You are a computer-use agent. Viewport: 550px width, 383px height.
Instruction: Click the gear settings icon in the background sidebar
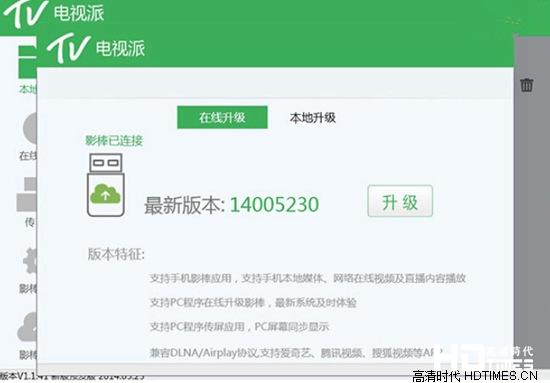pos(29,261)
